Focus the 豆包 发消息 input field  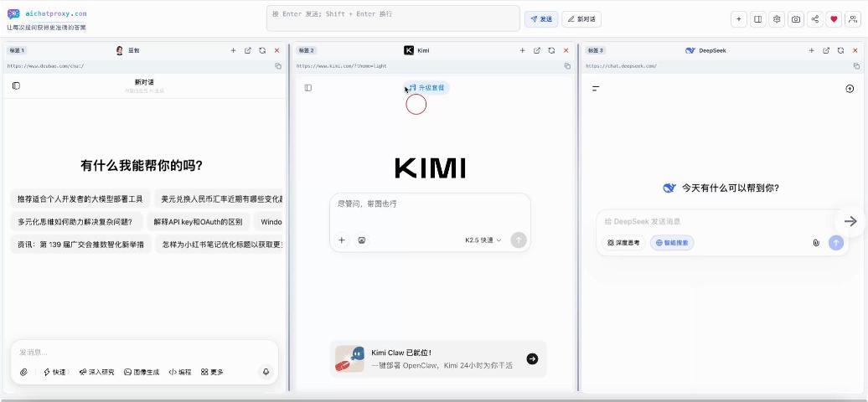(144, 352)
